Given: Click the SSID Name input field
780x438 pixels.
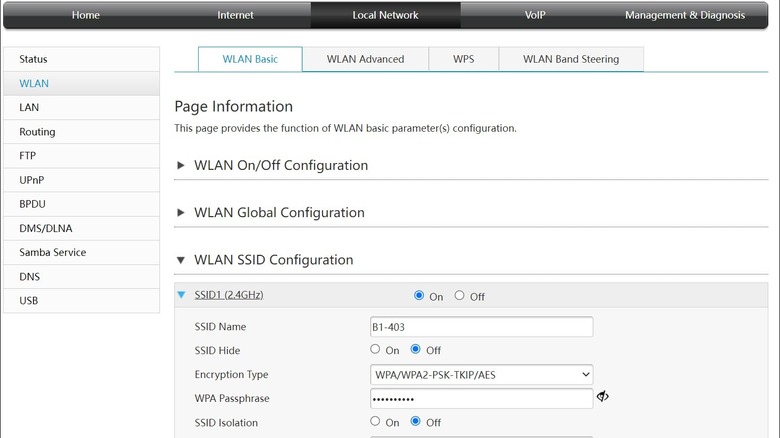Looking at the screenshot, I should (481, 326).
